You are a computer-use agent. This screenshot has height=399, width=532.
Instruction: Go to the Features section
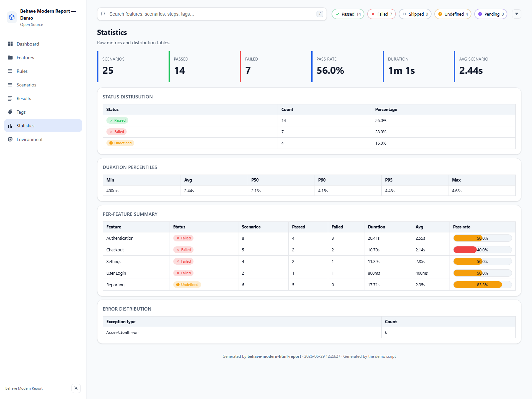click(43, 58)
